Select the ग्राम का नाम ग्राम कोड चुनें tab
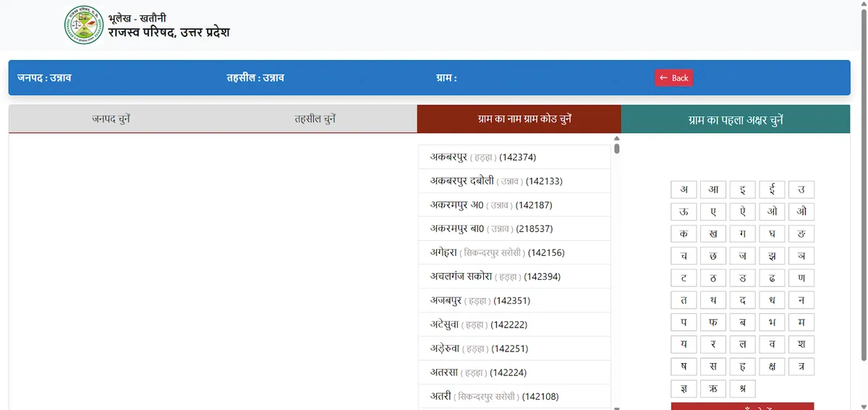 click(519, 119)
